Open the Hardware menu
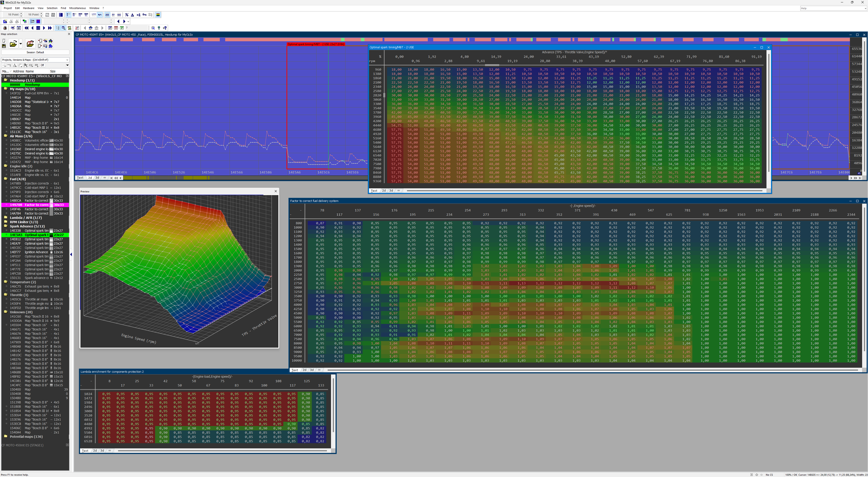Viewport: 868px width, 477px height. (x=28, y=8)
